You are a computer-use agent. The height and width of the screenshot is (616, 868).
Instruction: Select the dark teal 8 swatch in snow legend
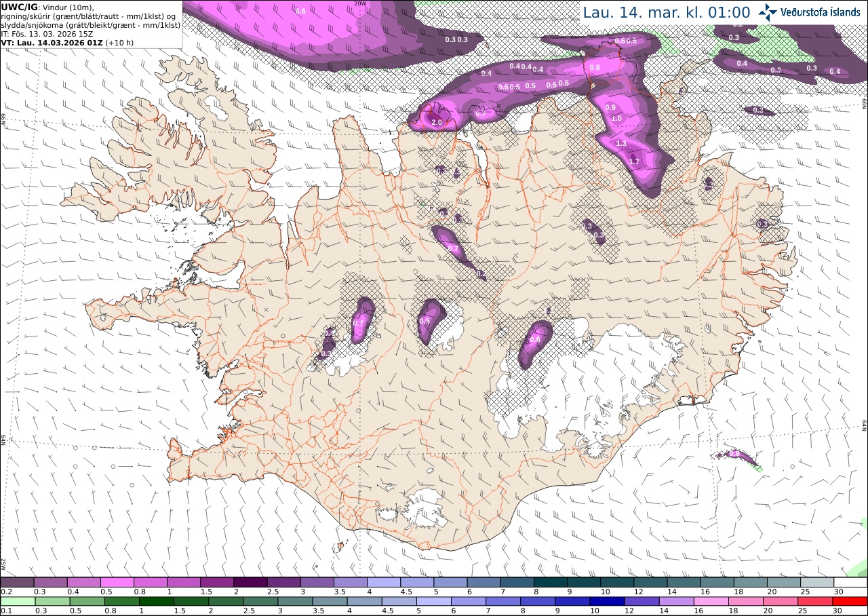(551, 582)
